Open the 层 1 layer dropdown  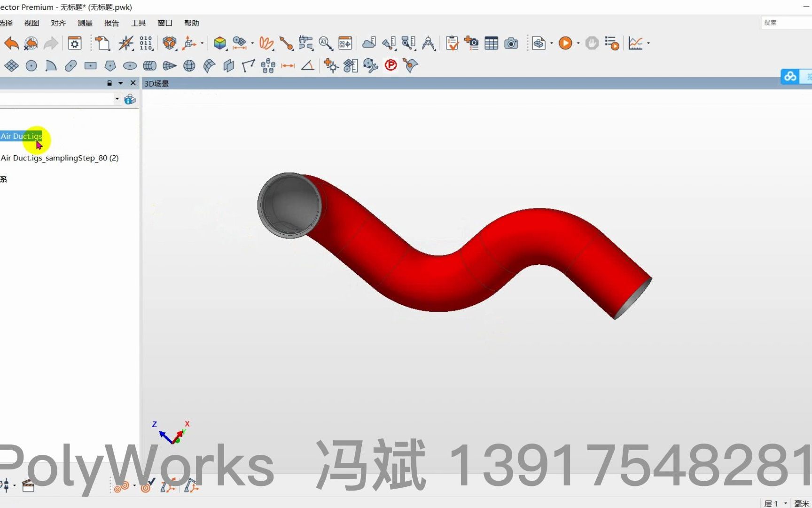pos(775,503)
